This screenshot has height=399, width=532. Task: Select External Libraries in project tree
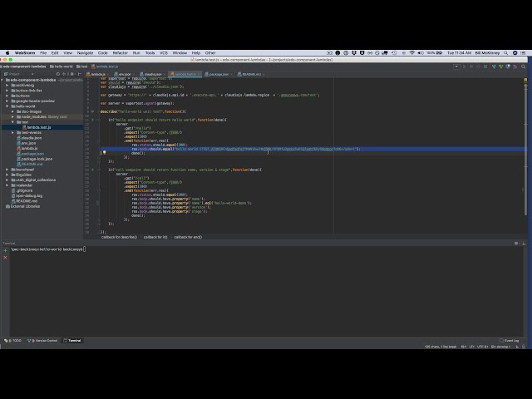click(25, 206)
